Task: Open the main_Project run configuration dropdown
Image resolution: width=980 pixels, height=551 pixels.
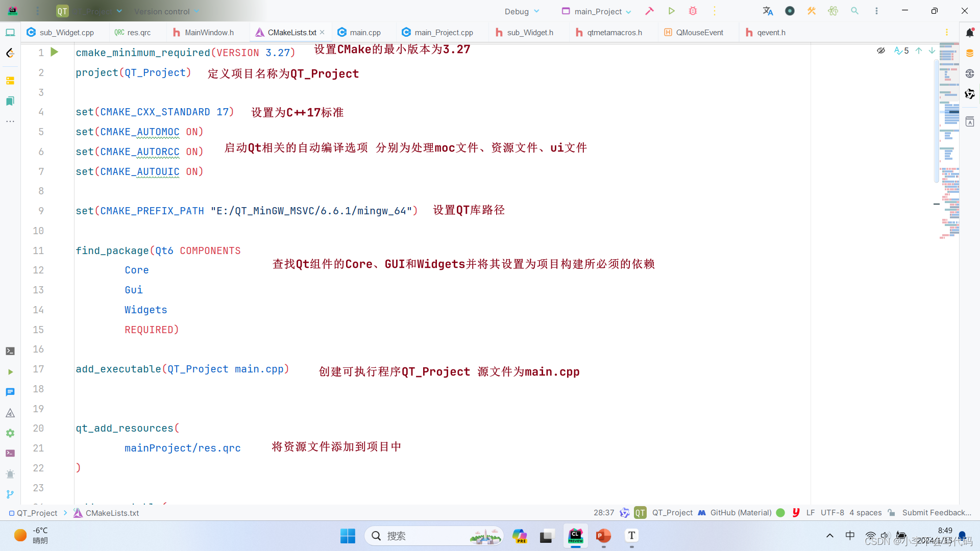Action: coord(597,11)
